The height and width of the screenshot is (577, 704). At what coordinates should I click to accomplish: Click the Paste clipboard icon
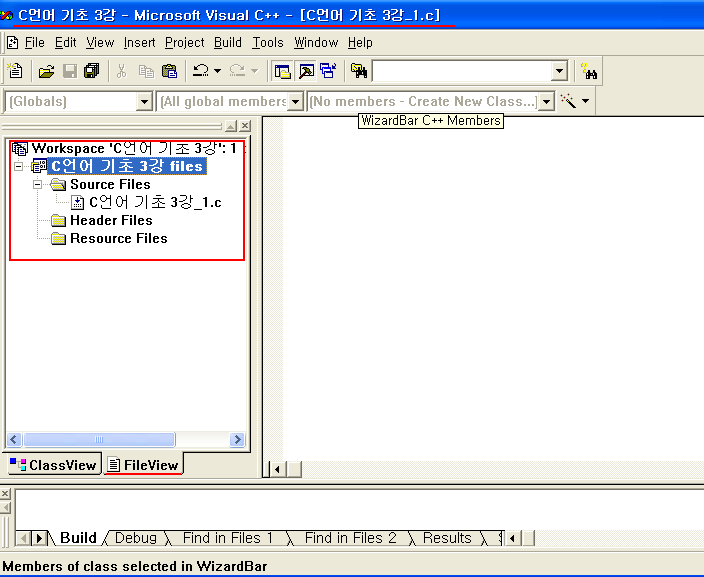pos(169,71)
